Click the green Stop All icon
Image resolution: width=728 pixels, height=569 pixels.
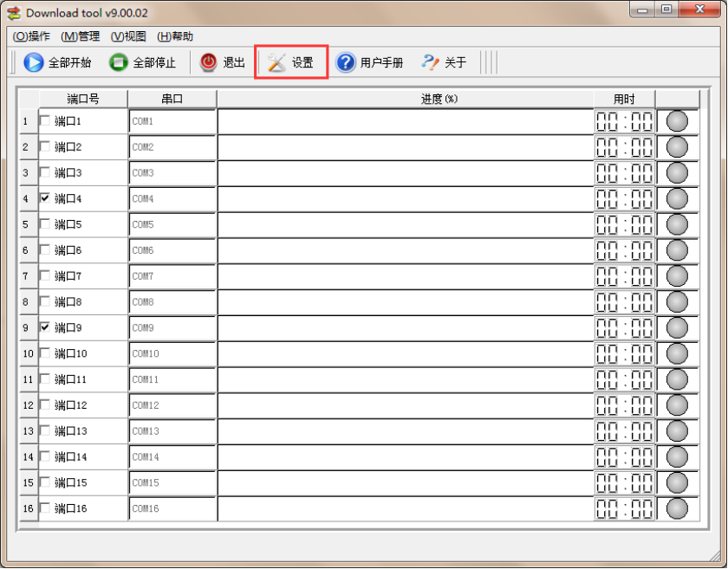[x=119, y=62]
